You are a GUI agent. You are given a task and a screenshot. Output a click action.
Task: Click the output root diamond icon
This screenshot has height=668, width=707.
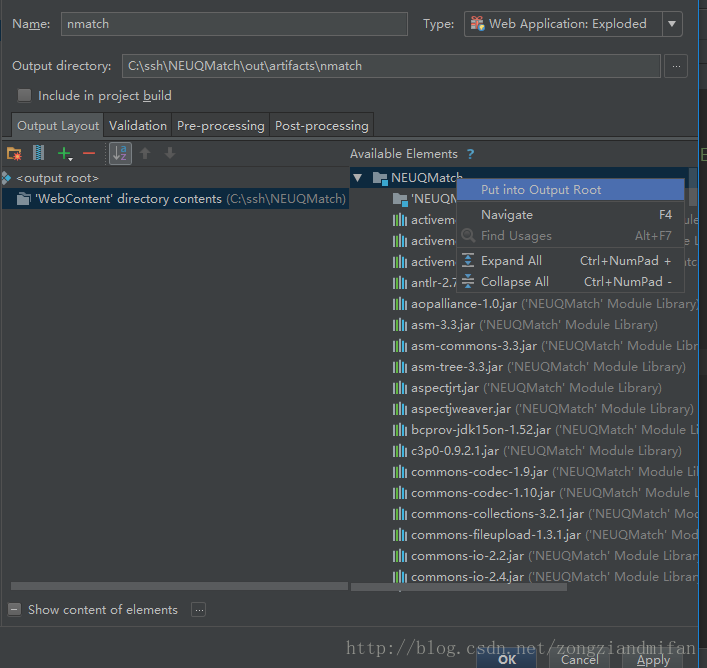point(6,178)
